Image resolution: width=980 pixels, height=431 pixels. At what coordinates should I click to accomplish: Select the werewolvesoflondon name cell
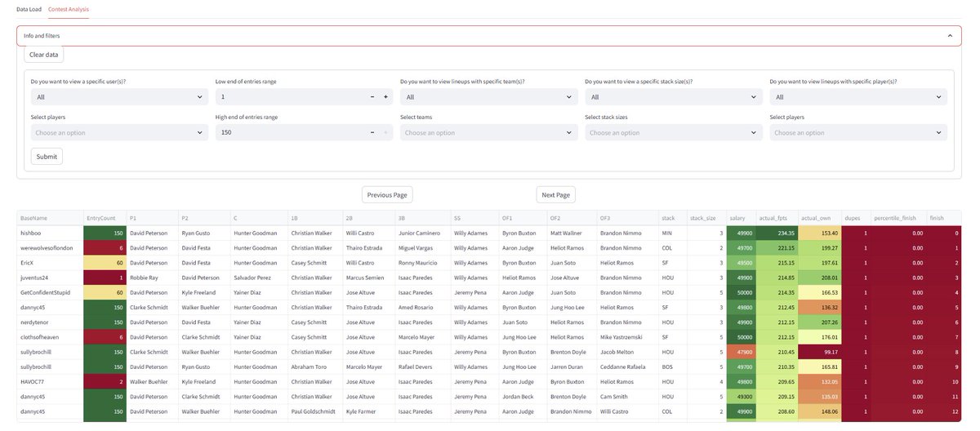[49, 248]
